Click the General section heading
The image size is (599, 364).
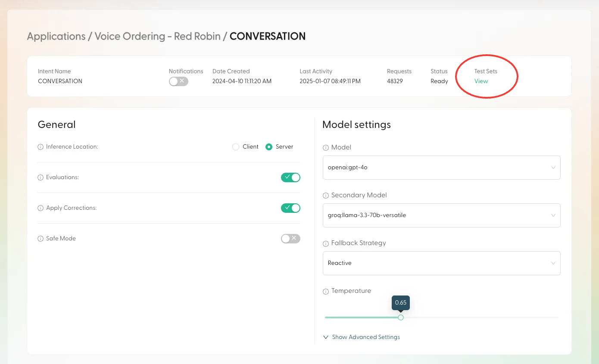click(56, 124)
